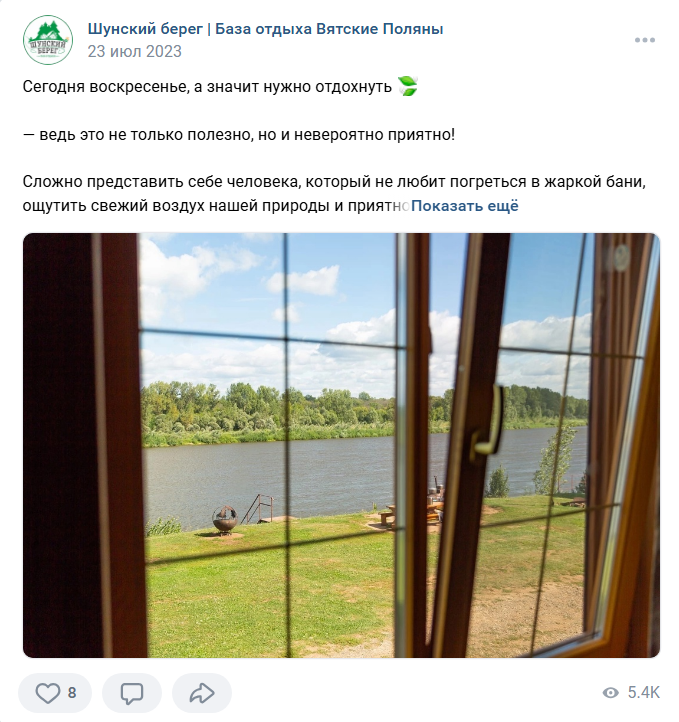Image resolution: width=679 pixels, height=722 pixels.
Task: Open the Шунский берег group avatar
Action: click(x=48, y=40)
